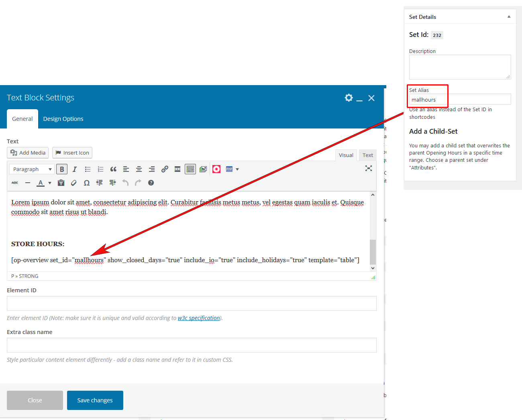The width and height of the screenshot is (522, 420).
Task: Enter distraction-free fullscreen editor mode
Action: coord(369,169)
